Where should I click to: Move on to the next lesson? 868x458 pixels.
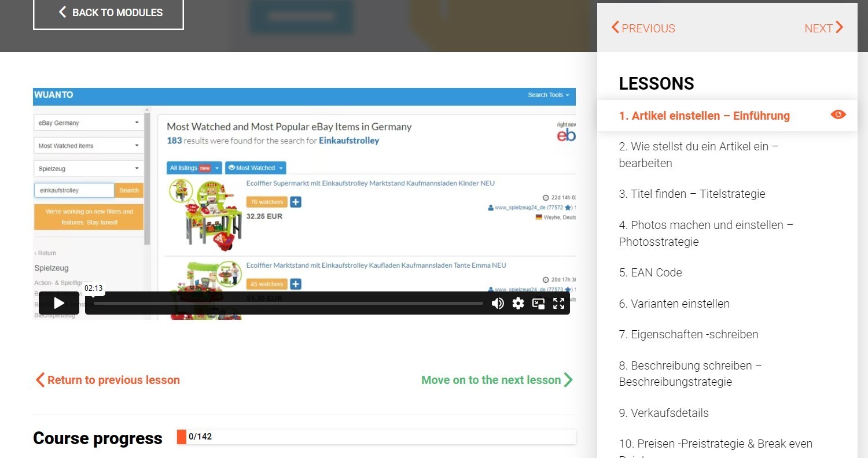[497, 380]
